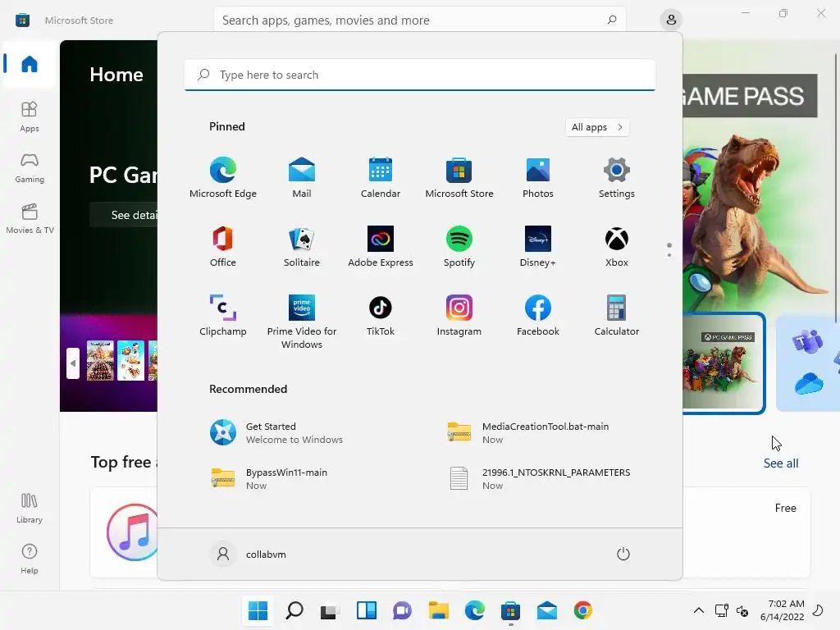Image resolution: width=840 pixels, height=630 pixels.
Task: Click the power button in Start menu
Action: [x=623, y=554]
